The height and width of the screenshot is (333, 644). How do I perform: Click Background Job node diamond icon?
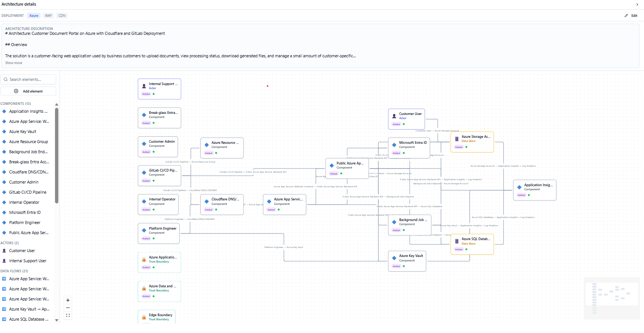pyautogui.click(x=394, y=222)
